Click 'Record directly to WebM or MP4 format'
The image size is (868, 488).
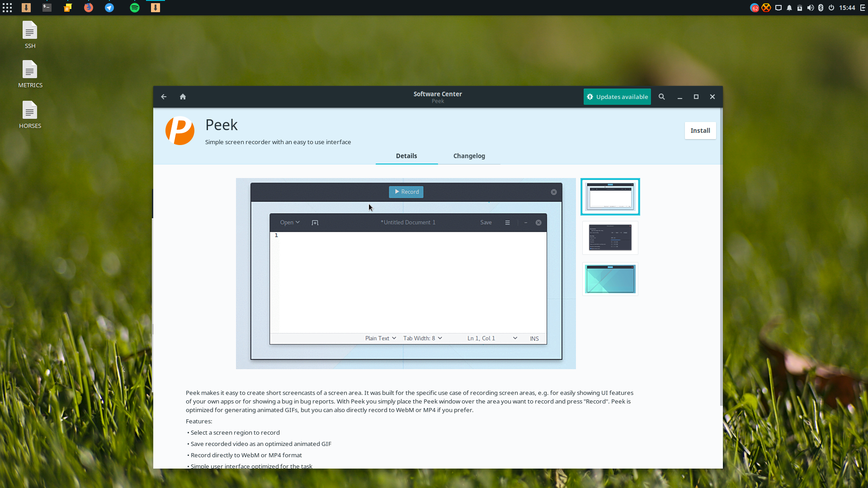click(246, 455)
